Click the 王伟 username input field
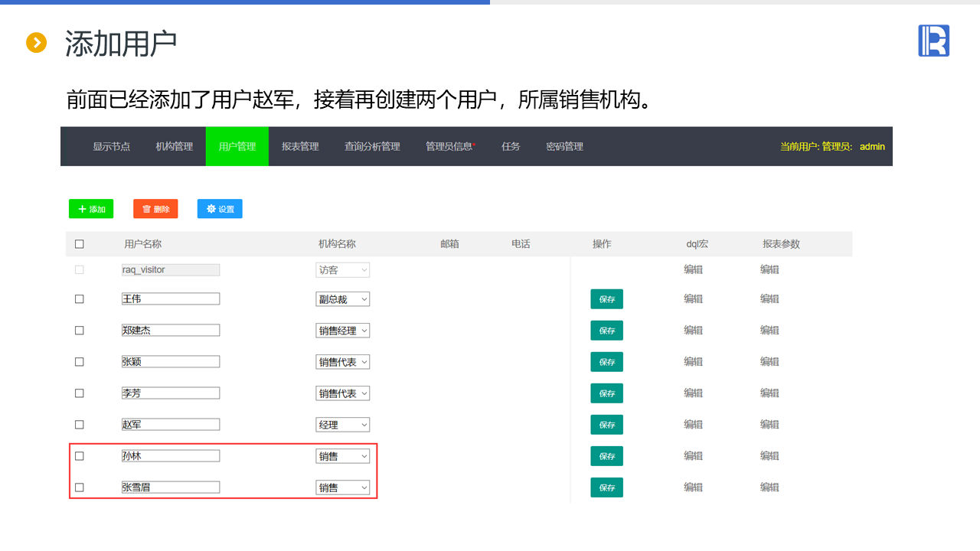 (171, 298)
